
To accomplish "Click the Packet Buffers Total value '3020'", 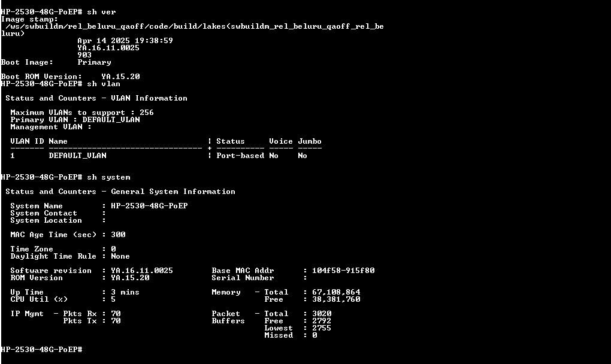I will pyautogui.click(x=322, y=314).
